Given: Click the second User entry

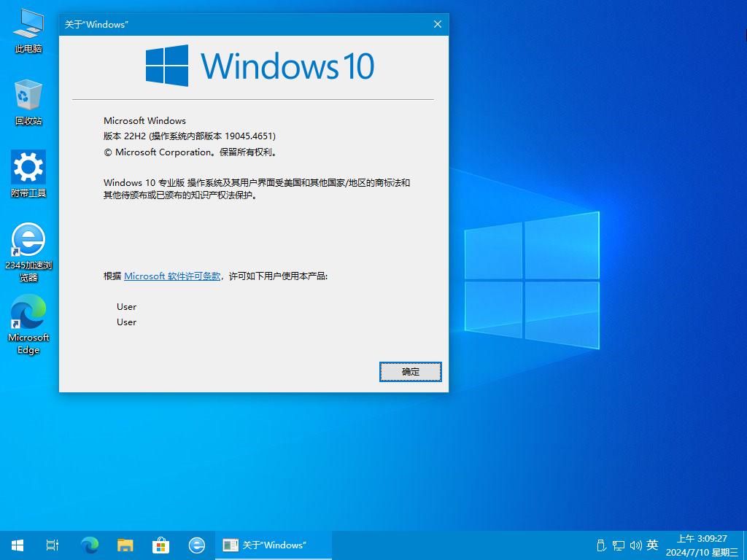Looking at the screenshot, I should 127,322.
